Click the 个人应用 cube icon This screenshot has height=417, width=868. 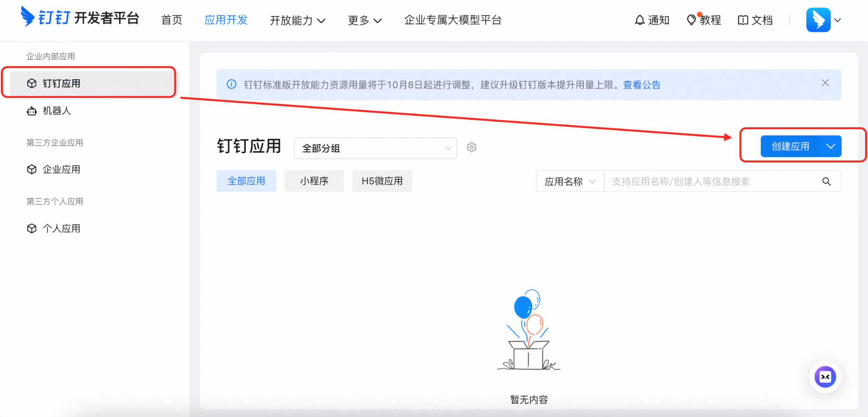[32, 228]
